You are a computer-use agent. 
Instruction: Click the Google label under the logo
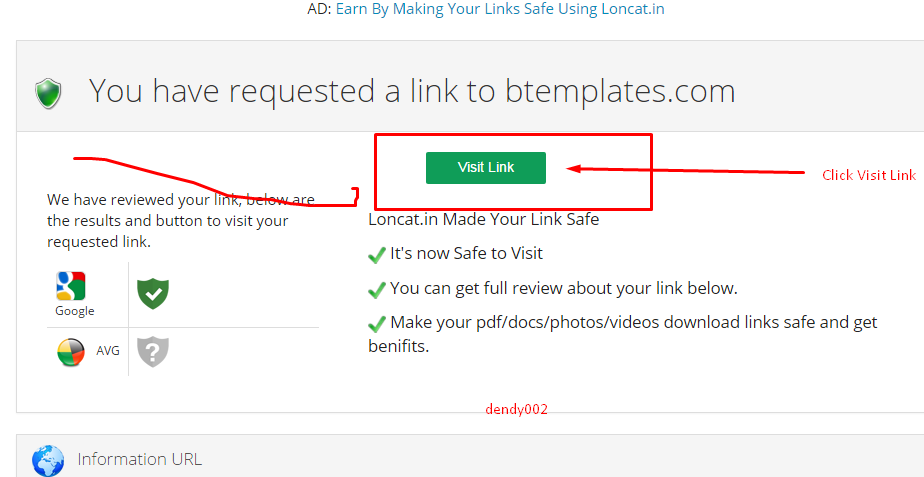click(75, 311)
